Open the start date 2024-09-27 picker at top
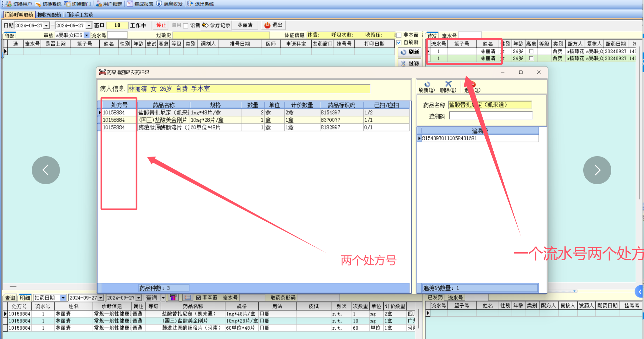This screenshot has width=644, height=339. (46, 26)
